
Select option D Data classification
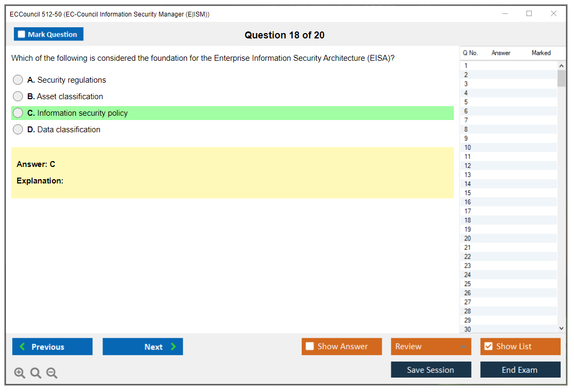18,130
